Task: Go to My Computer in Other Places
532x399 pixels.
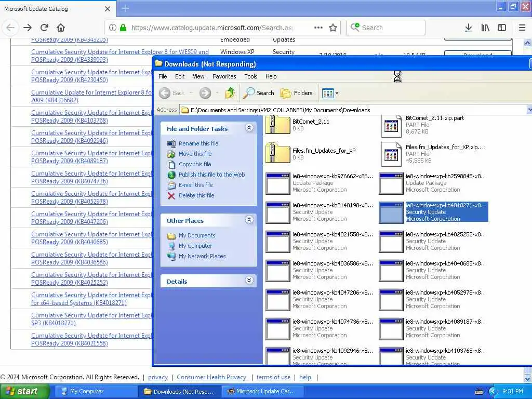Action: [x=195, y=246]
